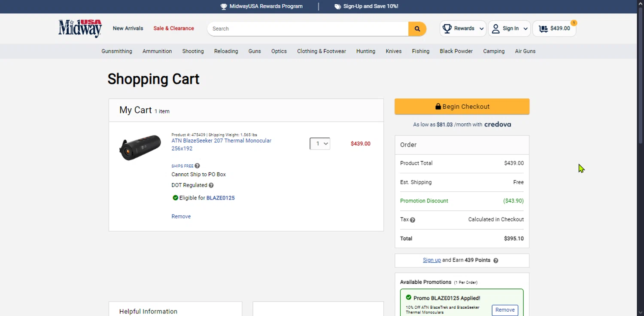
Task: Remove the applied BLAZE0125 promo
Action: [505, 310]
